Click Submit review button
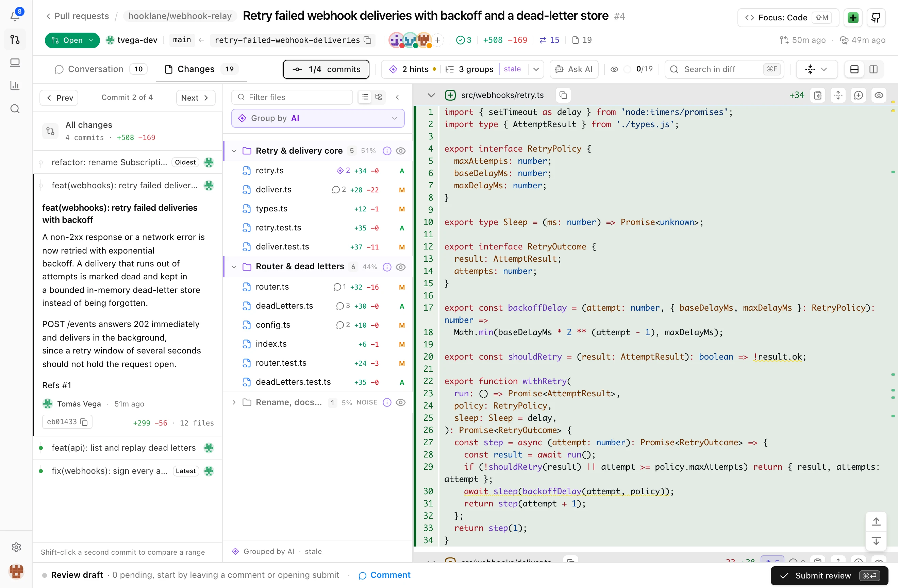 (829, 575)
